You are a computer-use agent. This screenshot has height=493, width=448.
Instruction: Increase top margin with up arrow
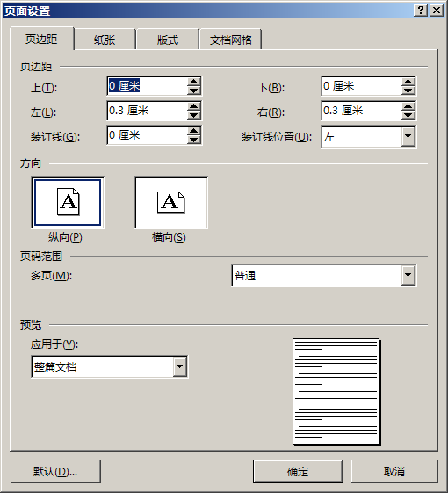tap(194, 82)
